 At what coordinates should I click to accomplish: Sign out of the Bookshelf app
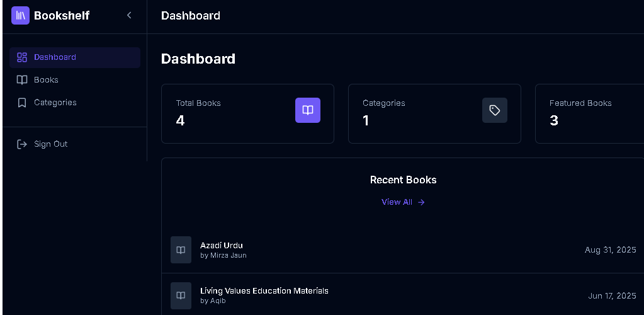50,144
